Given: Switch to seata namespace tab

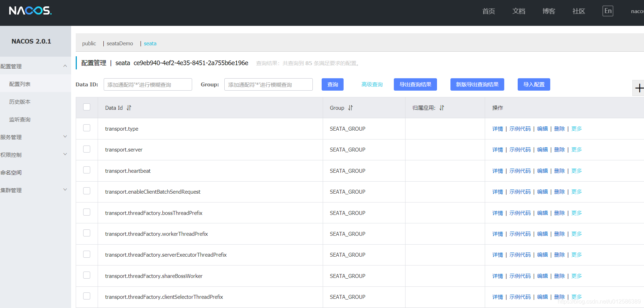Looking at the screenshot, I should 150,44.
